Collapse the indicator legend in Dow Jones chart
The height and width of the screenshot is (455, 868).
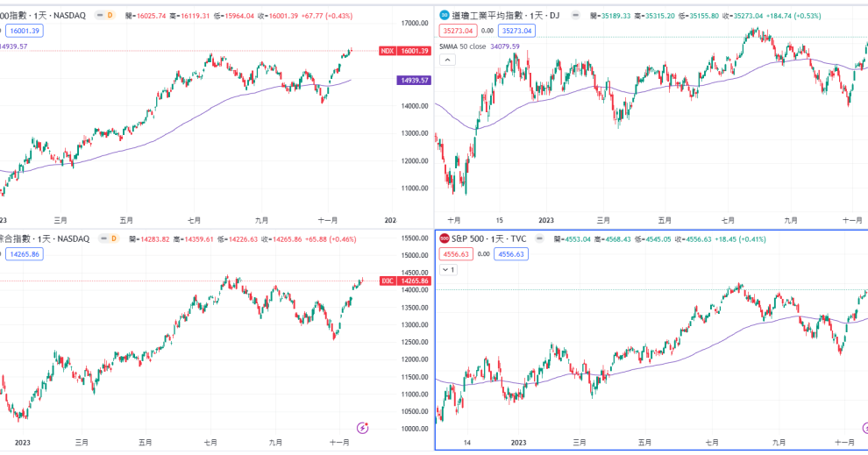pos(447,60)
